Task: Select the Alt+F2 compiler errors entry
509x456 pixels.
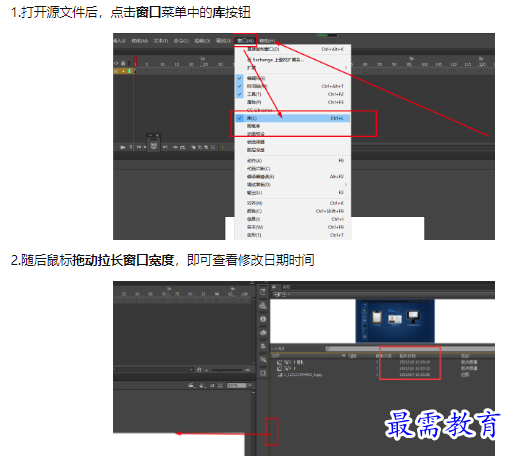Action: tap(293, 177)
